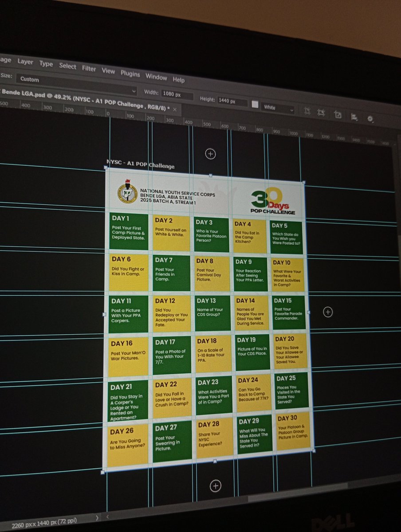Open the Type menu
The width and height of the screenshot is (401, 532).
[x=46, y=64]
